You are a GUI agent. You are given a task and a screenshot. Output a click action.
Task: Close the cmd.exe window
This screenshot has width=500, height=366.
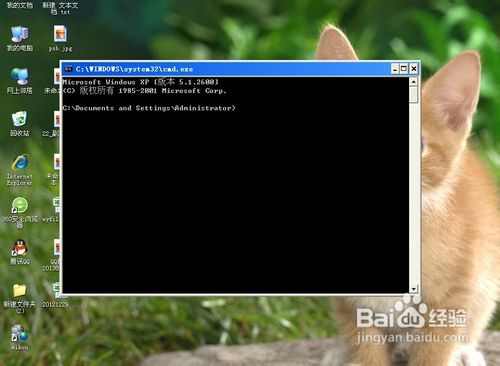[x=414, y=69]
